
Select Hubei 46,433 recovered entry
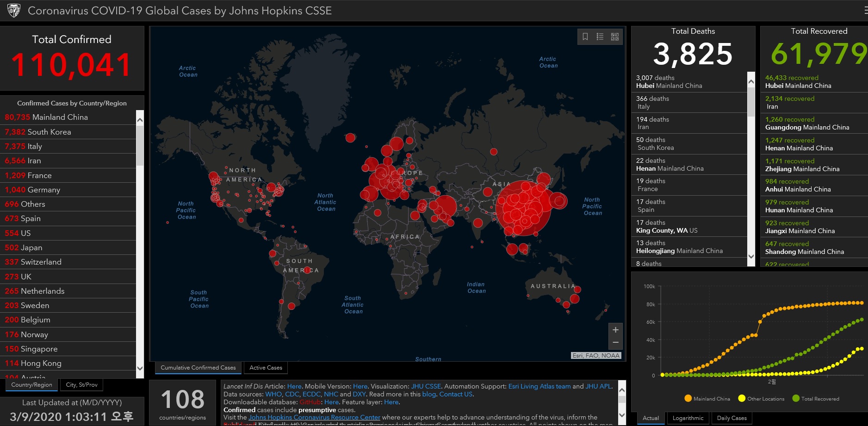coord(814,82)
